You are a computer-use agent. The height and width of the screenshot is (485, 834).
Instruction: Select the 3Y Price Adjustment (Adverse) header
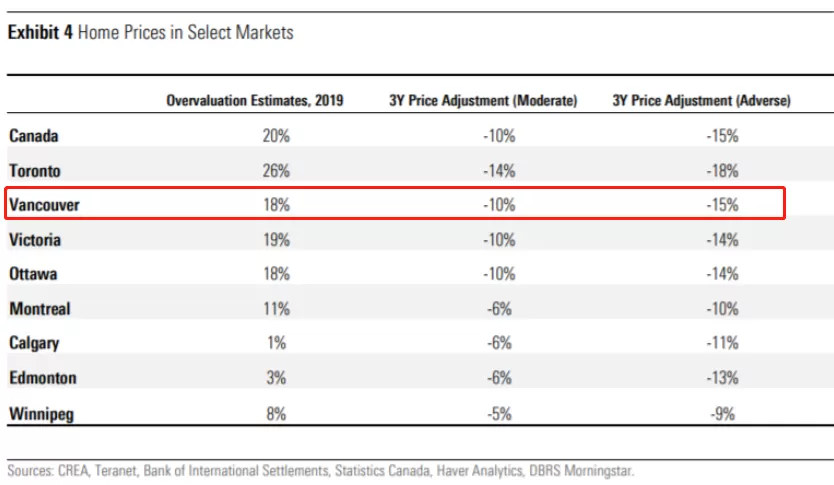[x=702, y=101]
